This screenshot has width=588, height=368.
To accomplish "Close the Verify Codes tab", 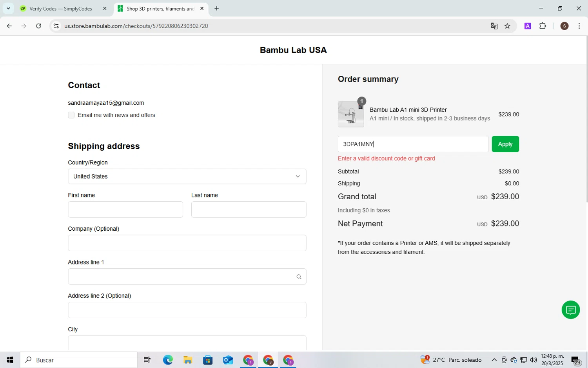I will [x=104, y=8].
